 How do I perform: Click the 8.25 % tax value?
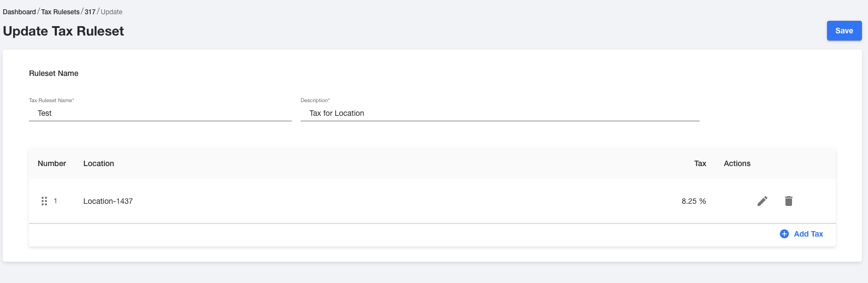[x=694, y=201]
